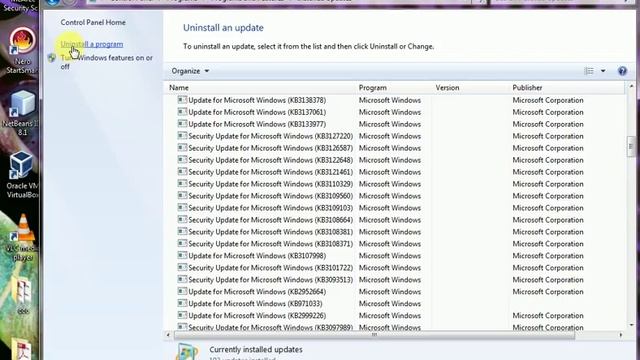Click the Uninstall a program link
This screenshot has width=640, height=360.
pos(92,44)
